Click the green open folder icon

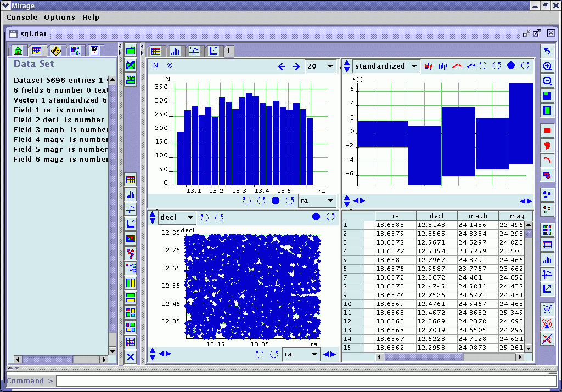pyautogui.click(x=131, y=50)
